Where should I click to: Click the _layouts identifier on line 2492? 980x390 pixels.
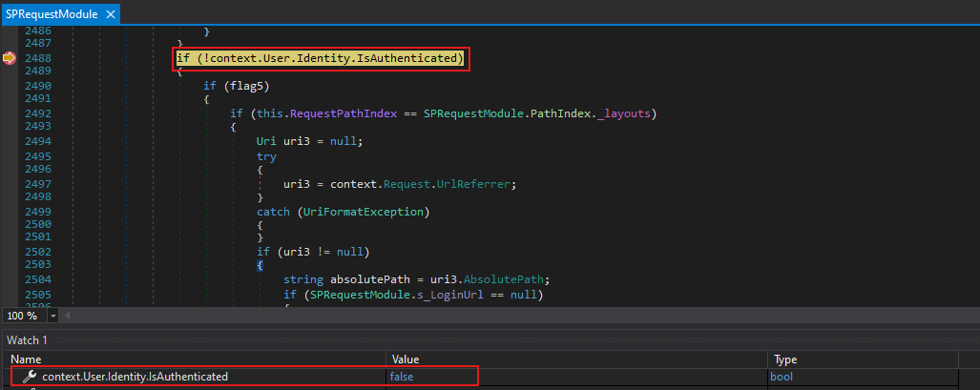click(625, 113)
